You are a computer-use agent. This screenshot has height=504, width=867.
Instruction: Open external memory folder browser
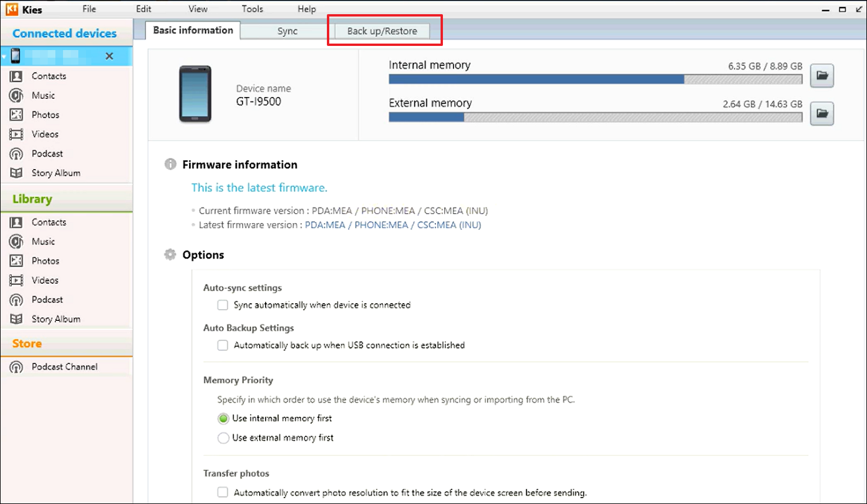click(822, 113)
